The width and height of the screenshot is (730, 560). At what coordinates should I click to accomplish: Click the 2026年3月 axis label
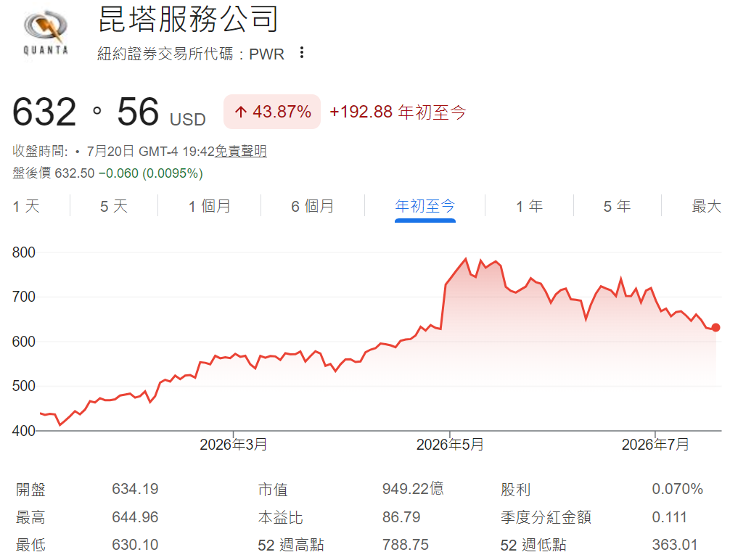click(233, 445)
